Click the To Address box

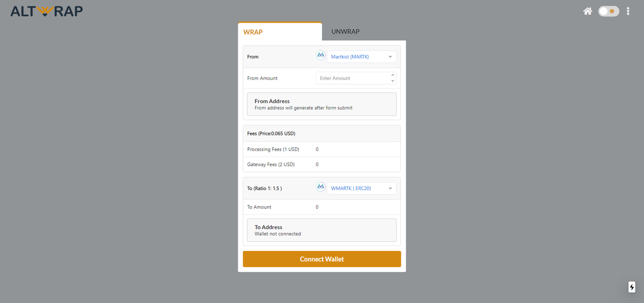pyautogui.click(x=322, y=230)
